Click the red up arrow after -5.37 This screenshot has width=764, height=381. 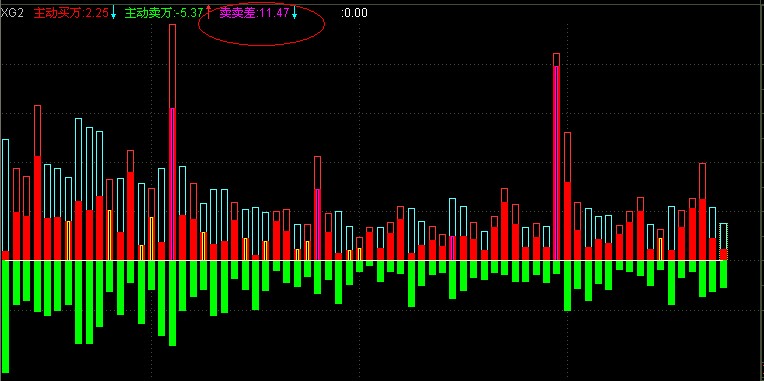pyautogui.click(x=209, y=12)
